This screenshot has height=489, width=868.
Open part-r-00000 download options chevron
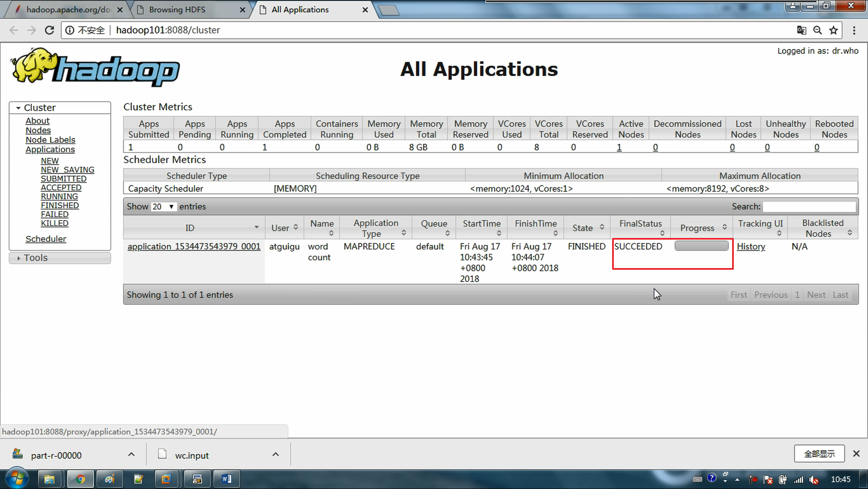tap(131, 454)
